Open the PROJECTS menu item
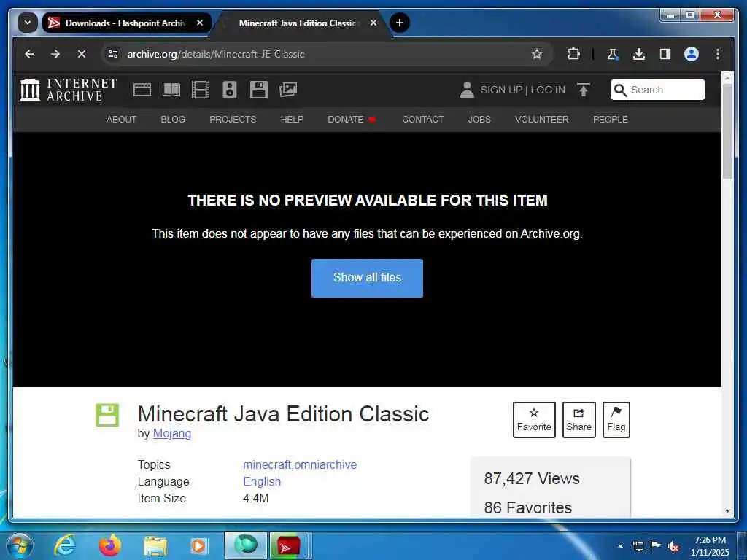 click(x=233, y=120)
